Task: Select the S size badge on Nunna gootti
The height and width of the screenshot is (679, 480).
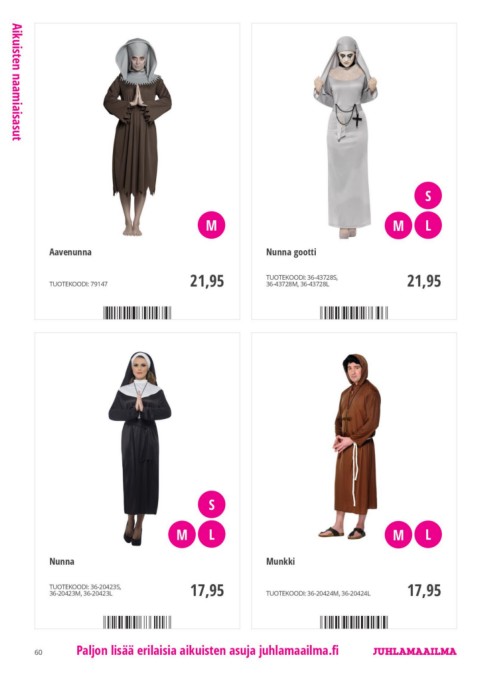Action: coord(428,195)
